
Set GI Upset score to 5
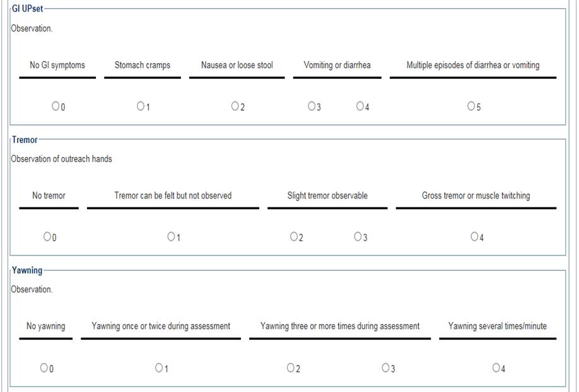click(x=471, y=107)
